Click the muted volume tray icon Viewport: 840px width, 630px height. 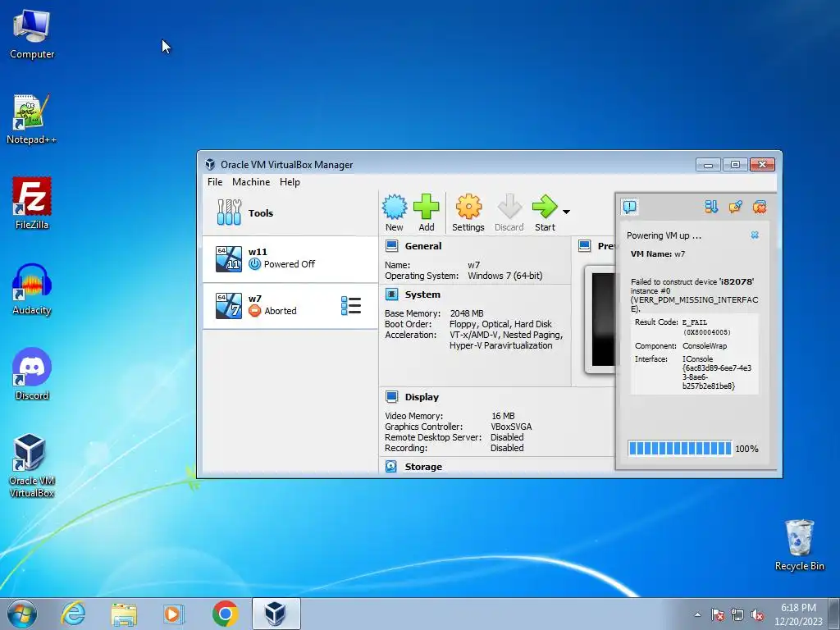757,614
